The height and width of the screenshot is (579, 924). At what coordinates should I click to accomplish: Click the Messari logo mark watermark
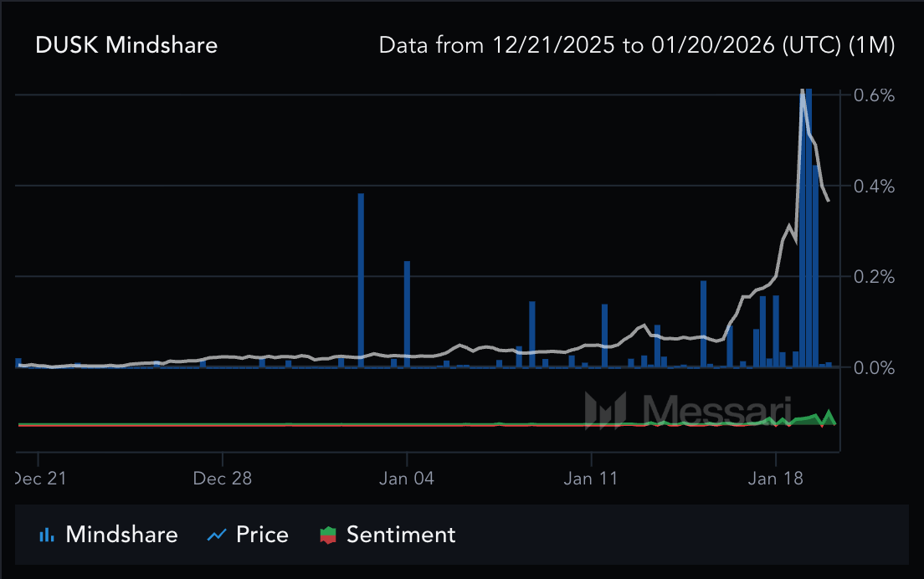[x=605, y=410]
